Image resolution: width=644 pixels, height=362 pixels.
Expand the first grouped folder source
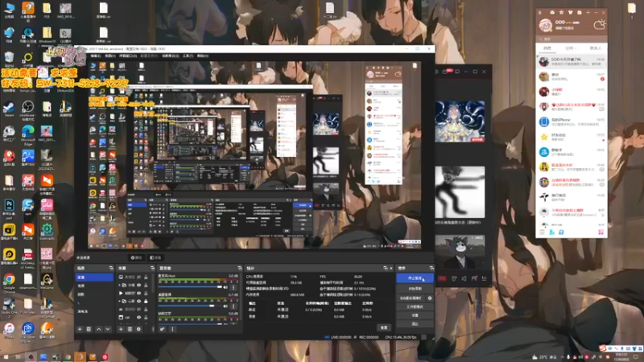click(x=120, y=285)
